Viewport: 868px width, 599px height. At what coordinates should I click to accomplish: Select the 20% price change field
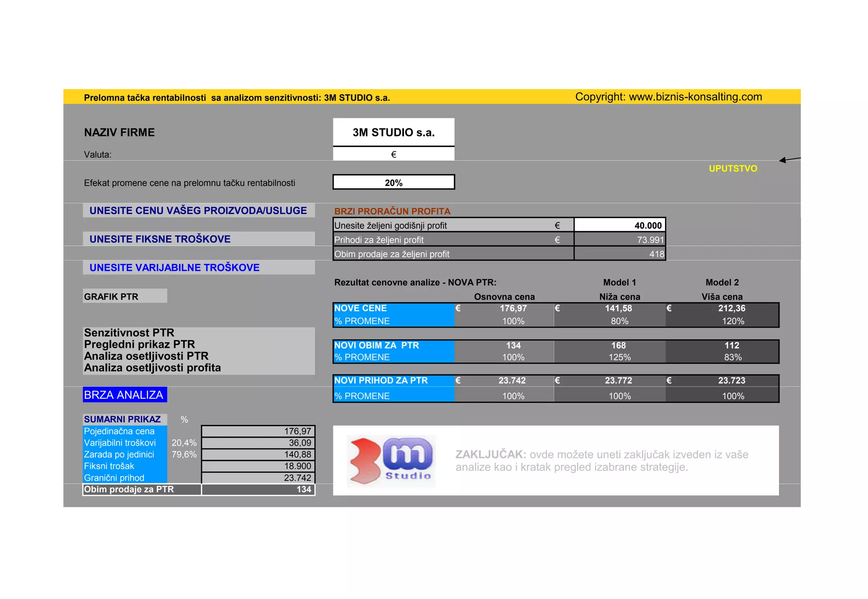[394, 183]
